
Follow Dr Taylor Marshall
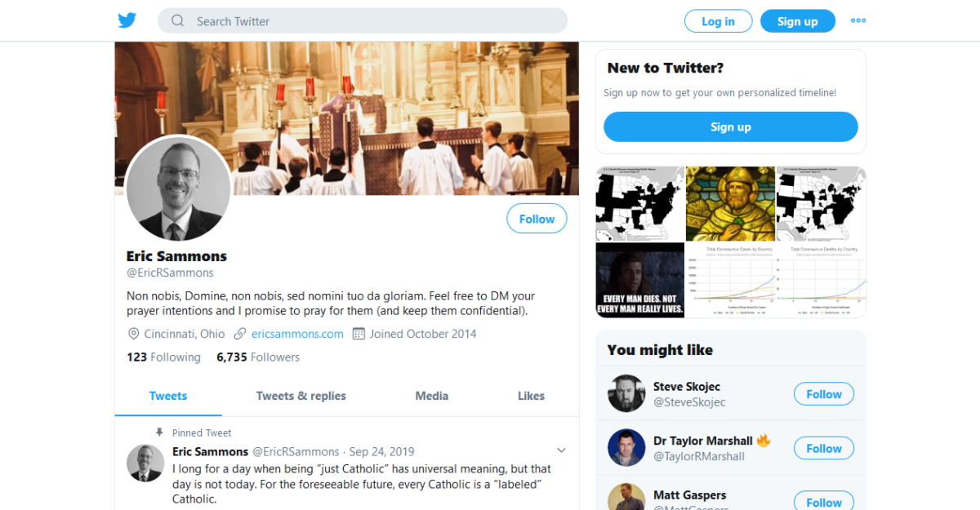[823, 448]
